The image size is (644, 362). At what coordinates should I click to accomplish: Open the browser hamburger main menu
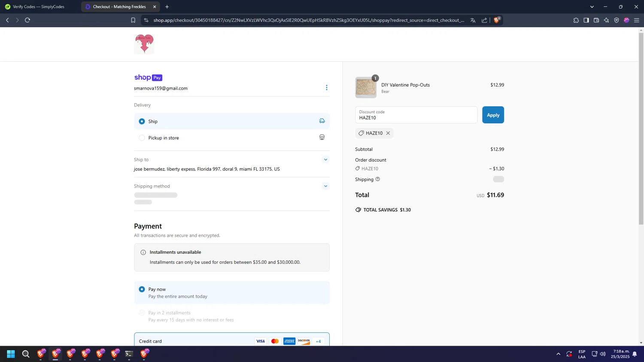tap(637, 20)
